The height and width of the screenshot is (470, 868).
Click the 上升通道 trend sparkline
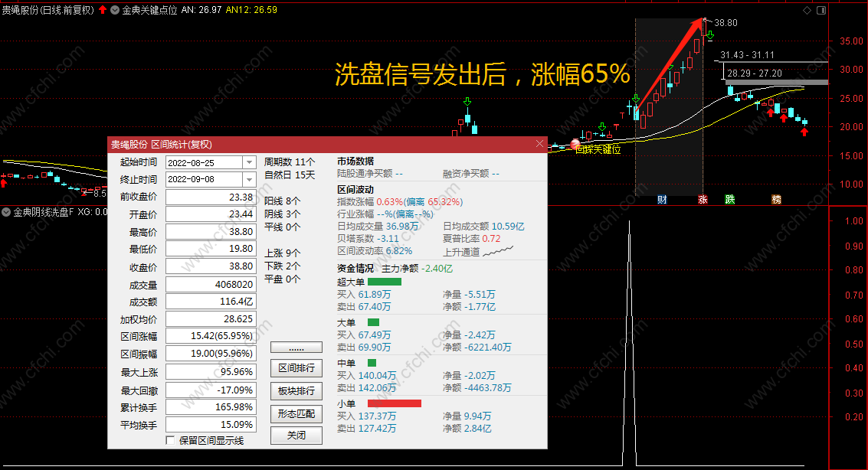[x=498, y=252]
